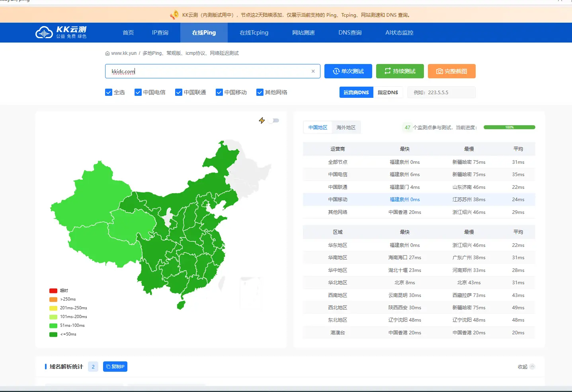Click the 复制IP button
Image resolution: width=572 pixels, height=392 pixels.
pos(115,367)
